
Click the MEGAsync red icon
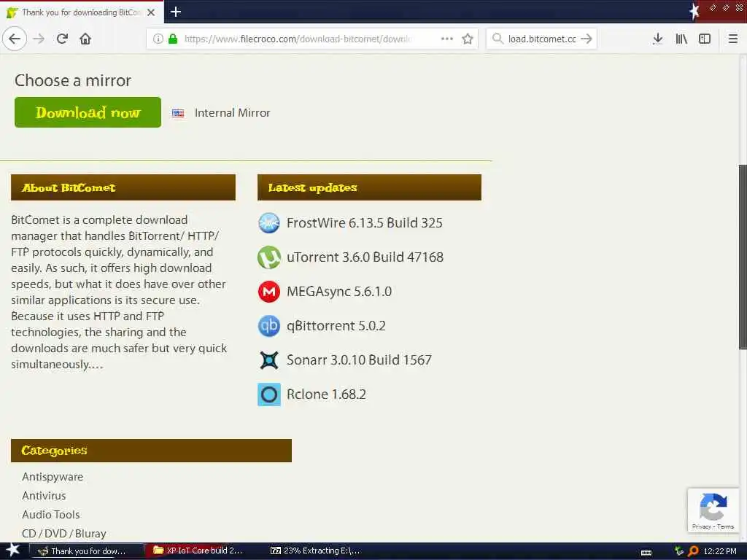tap(269, 292)
